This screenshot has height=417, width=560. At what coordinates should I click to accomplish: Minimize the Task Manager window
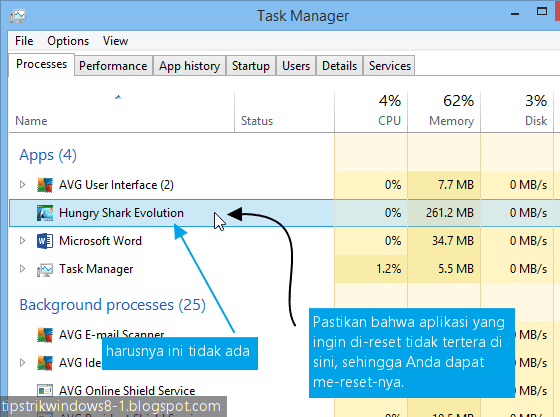[x=515, y=14]
